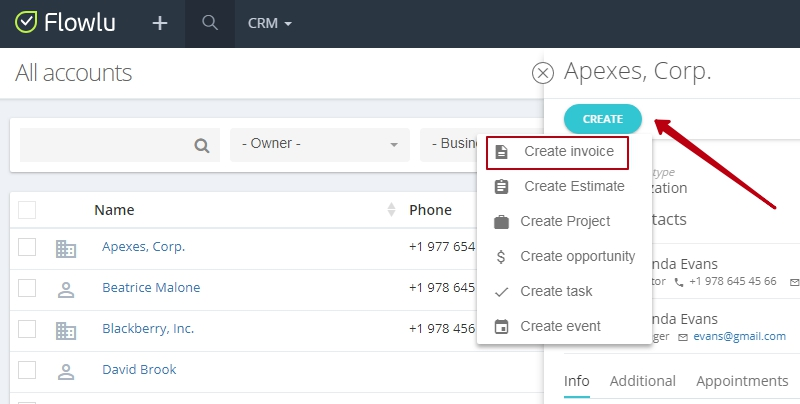Click the estimate clipboard icon
This screenshot has width=800, height=404.
pos(502,187)
